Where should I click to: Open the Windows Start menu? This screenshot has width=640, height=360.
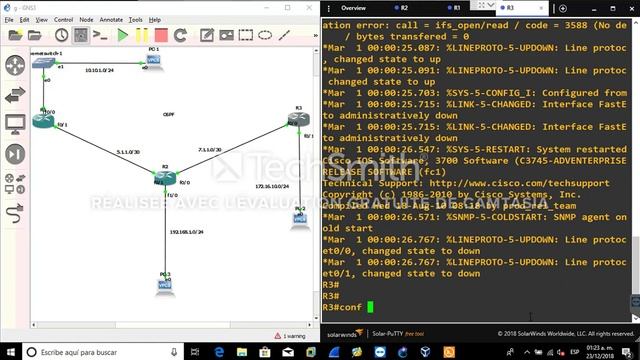coord(11,352)
